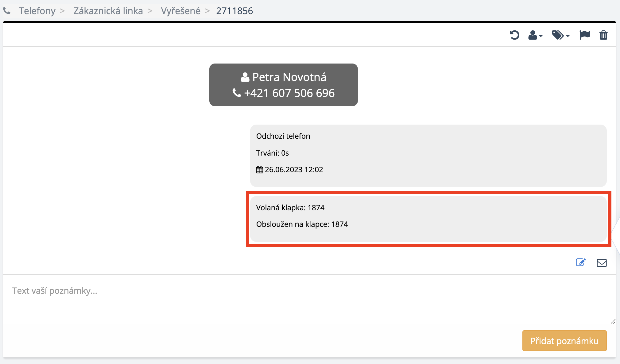Click the flag icon
Viewport: 620px width, 364px height.
click(x=585, y=35)
